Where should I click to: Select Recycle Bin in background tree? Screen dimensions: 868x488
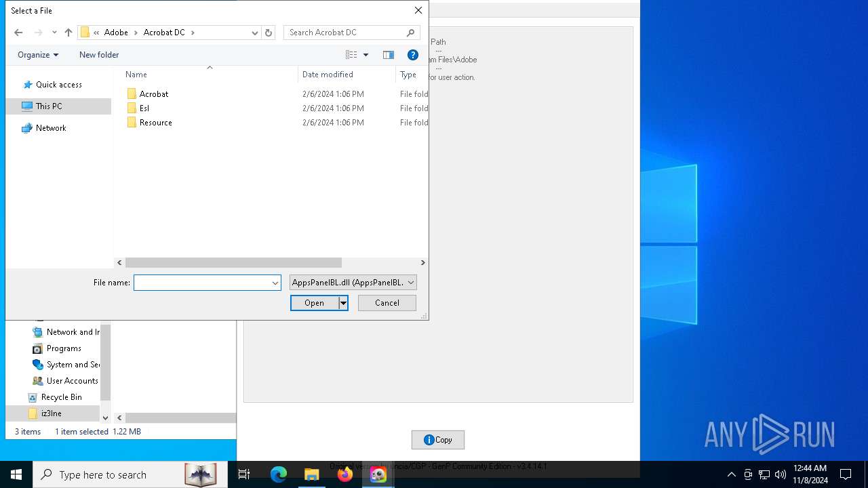(x=61, y=397)
